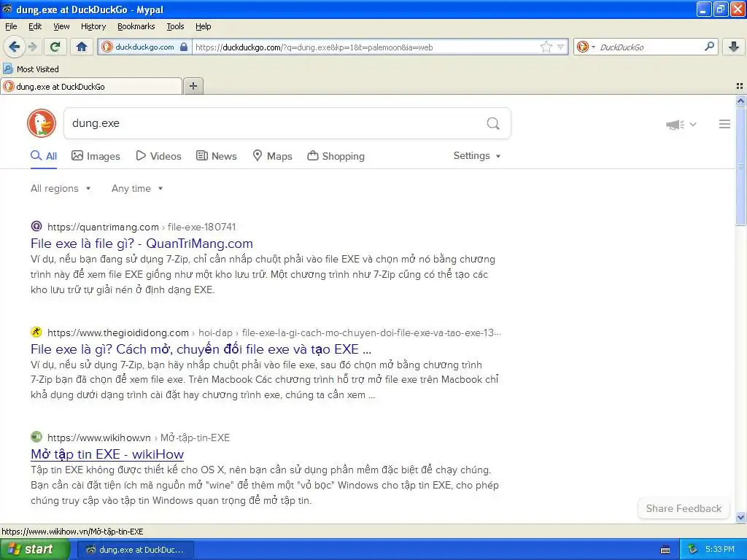Viewport: 747px width, 560px height.
Task: Click the vertical scrollbar down arrow
Action: pyautogui.click(x=740, y=518)
